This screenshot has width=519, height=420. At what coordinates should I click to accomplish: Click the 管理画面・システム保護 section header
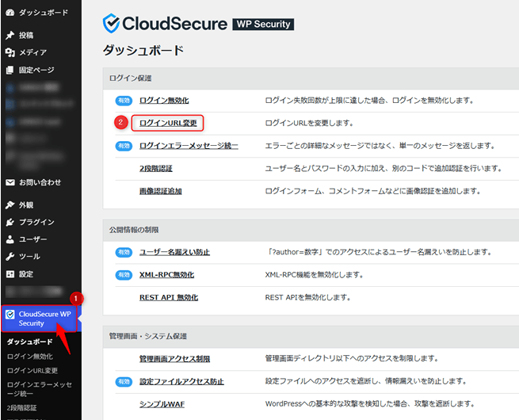[148, 336]
